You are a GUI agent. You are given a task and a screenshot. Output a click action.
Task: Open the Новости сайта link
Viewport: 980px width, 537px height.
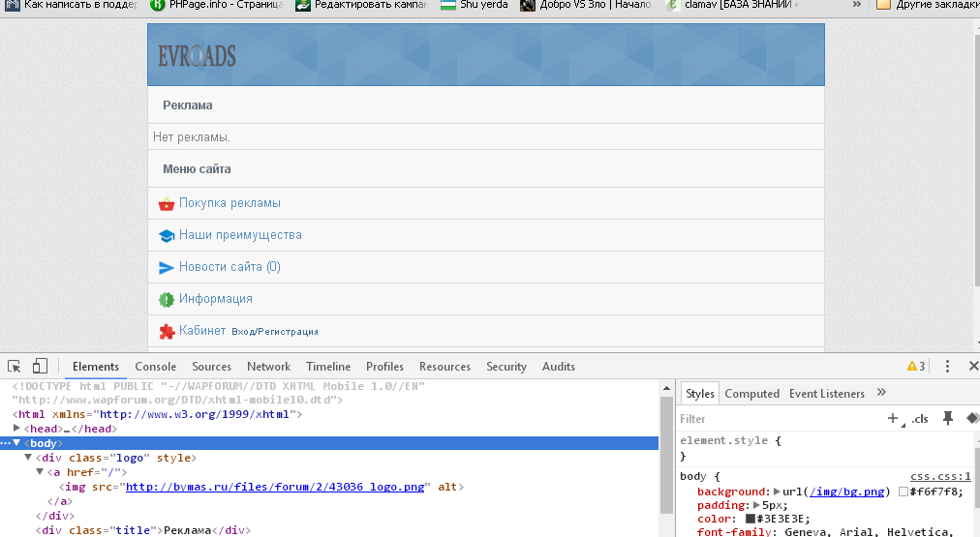(x=230, y=267)
